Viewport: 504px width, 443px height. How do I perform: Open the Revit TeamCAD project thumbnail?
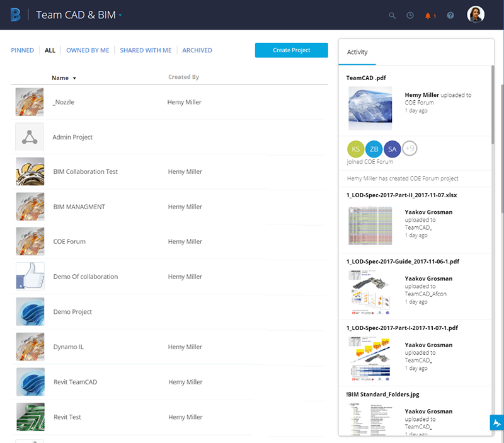[x=30, y=382]
